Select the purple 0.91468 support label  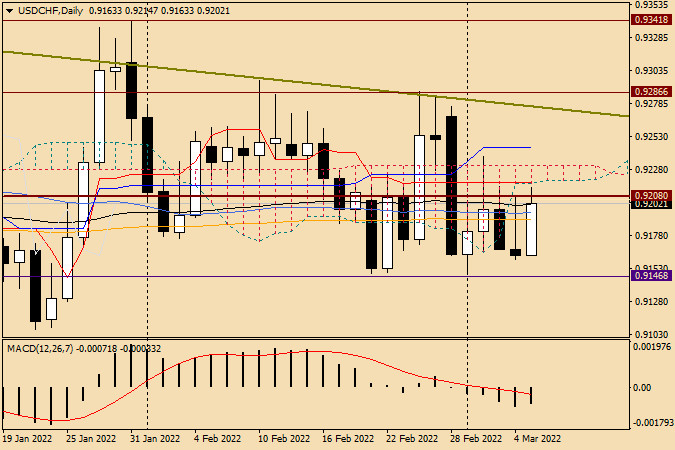(651, 276)
